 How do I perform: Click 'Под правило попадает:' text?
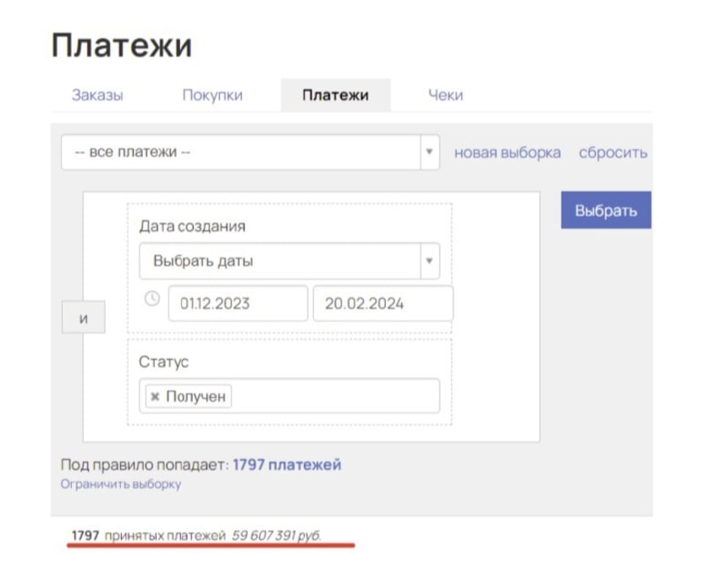145,464
